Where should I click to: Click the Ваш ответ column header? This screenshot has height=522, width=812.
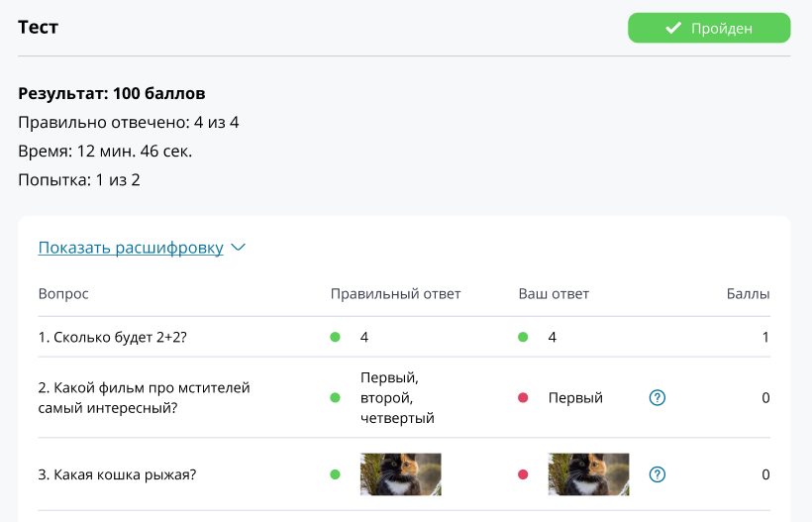coord(554,293)
